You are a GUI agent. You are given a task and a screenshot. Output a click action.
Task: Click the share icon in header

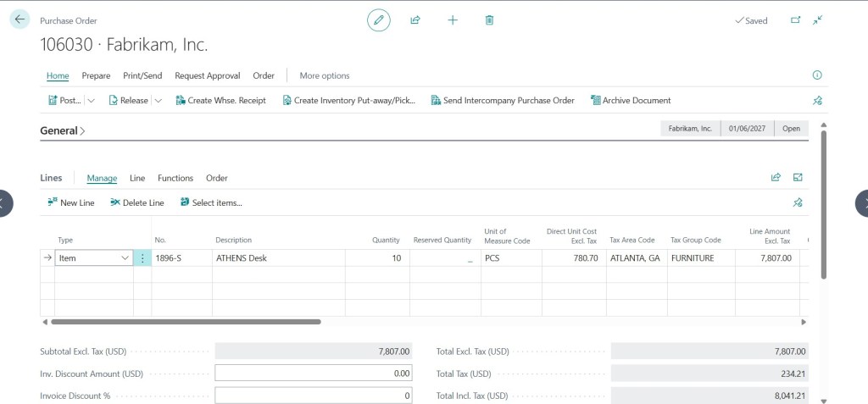point(415,20)
